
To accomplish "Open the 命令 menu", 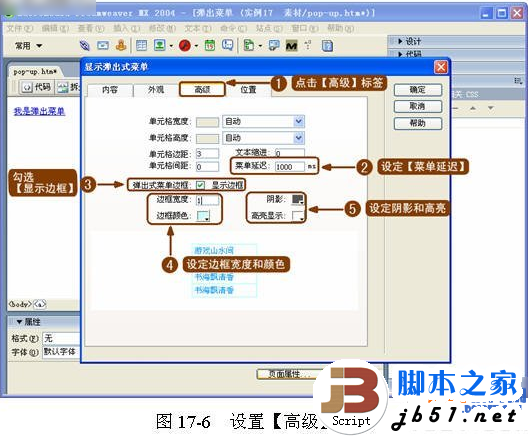I will click(x=233, y=28).
